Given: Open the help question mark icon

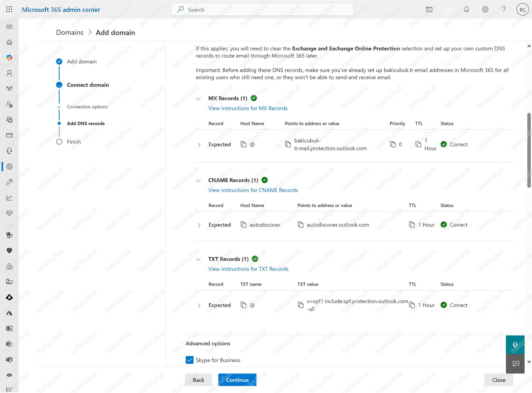Looking at the screenshot, I should point(504,10).
